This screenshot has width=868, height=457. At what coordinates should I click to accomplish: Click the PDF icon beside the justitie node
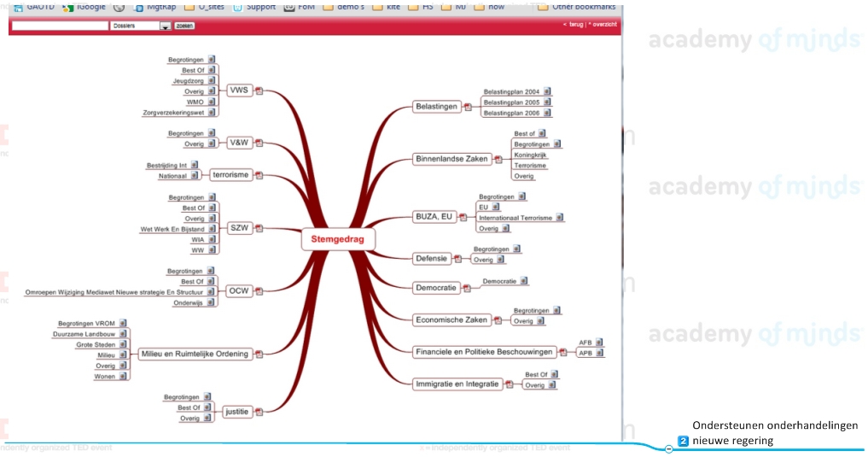click(259, 413)
